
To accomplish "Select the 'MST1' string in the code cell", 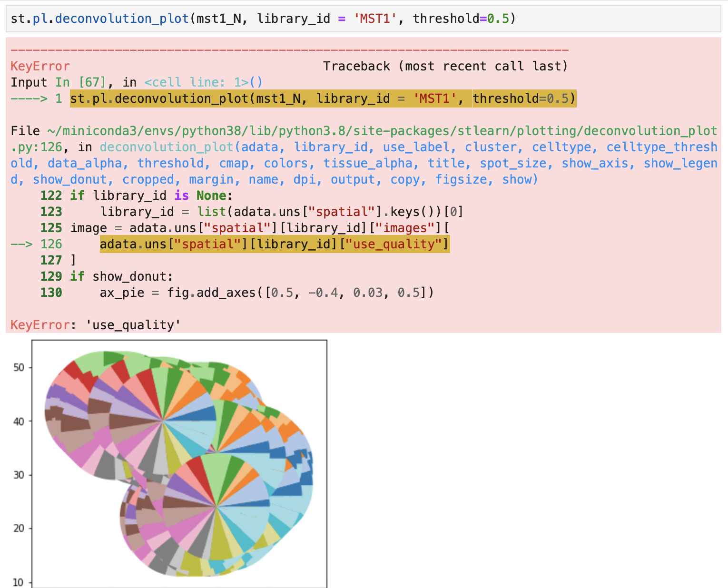I will tap(375, 18).
